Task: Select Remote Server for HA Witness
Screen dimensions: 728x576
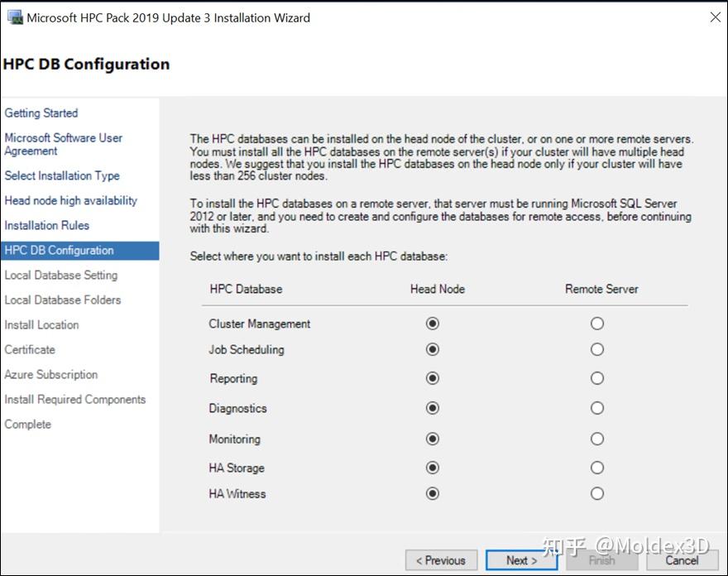Action: pos(597,494)
